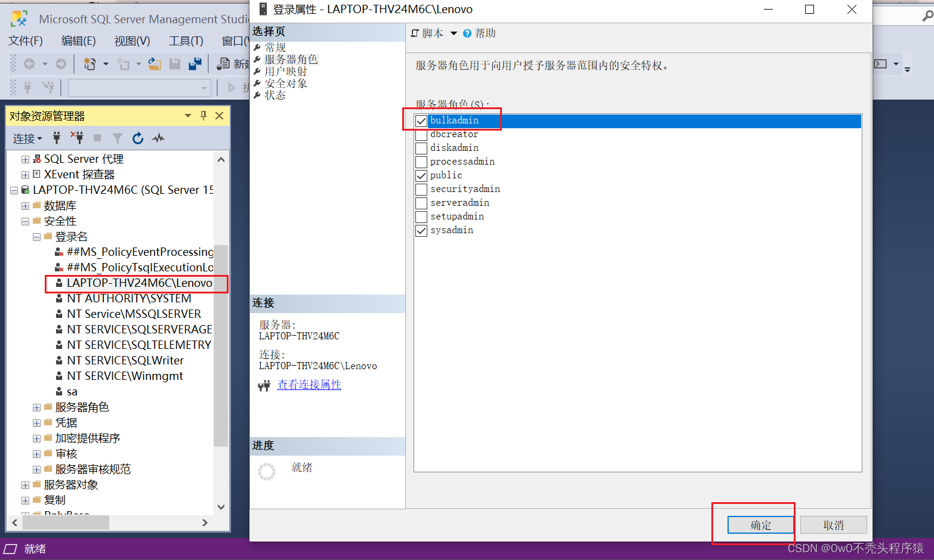Open the 文件(F) menu
Viewport: 934px width, 560px height.
click(26, 41)
